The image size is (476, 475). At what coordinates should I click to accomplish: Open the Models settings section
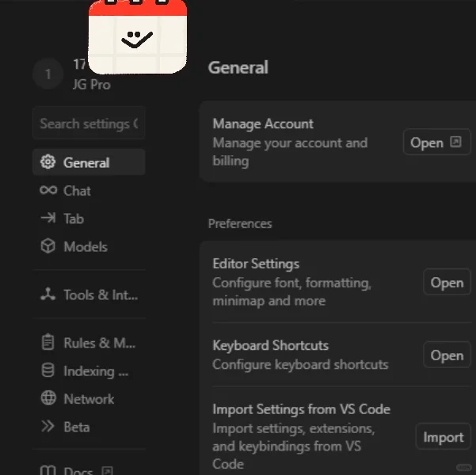point(89,246)
